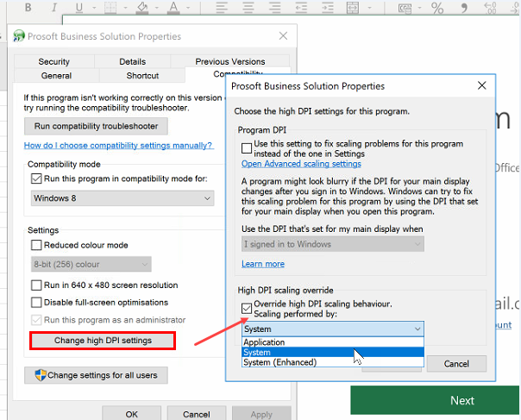This screenshot has height=420, width=521.
Task: Select System from scaling list
Action: 333,352
